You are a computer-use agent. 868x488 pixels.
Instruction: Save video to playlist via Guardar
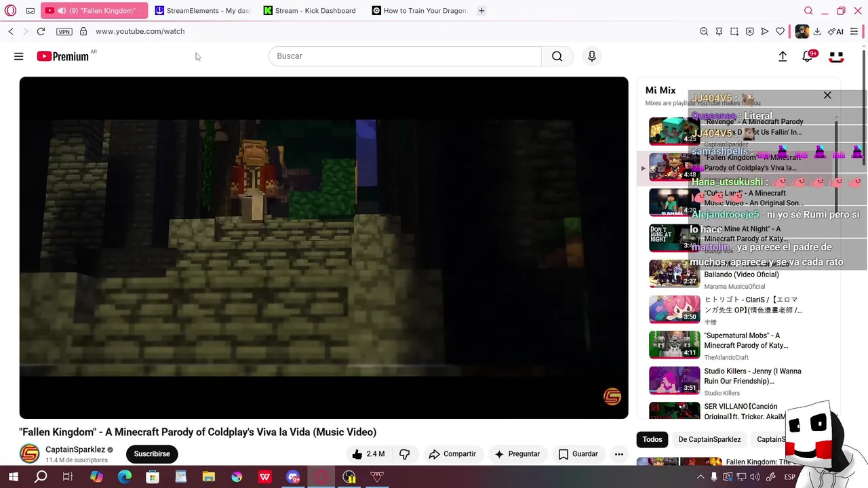[x=578, y=454]
